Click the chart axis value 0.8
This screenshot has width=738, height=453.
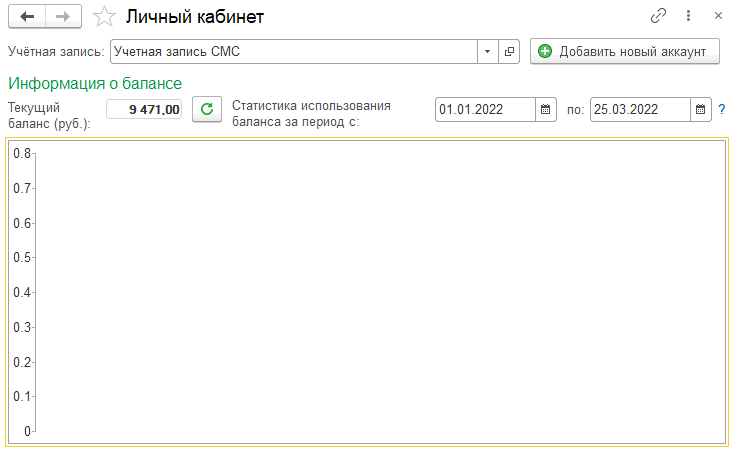(22, 154)
